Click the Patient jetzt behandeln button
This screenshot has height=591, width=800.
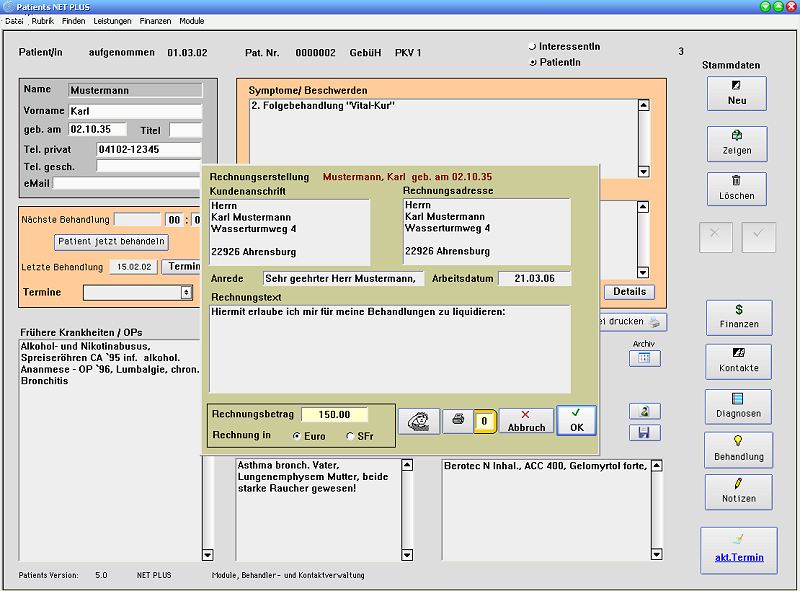click(111, 241)
